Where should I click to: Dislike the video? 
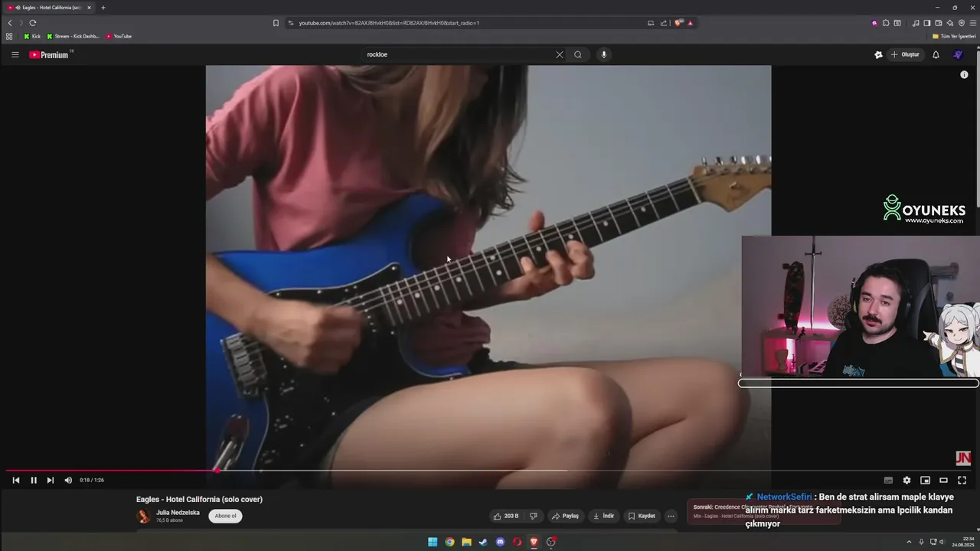point(534,516)
